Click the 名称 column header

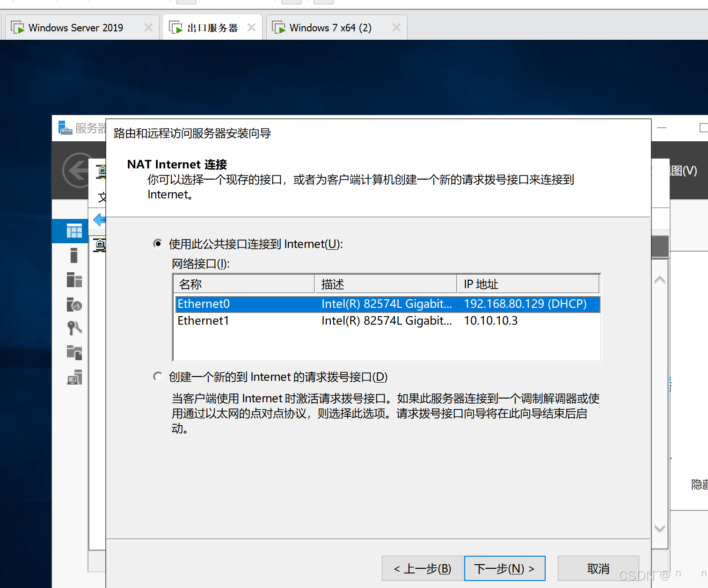(243, 283)
